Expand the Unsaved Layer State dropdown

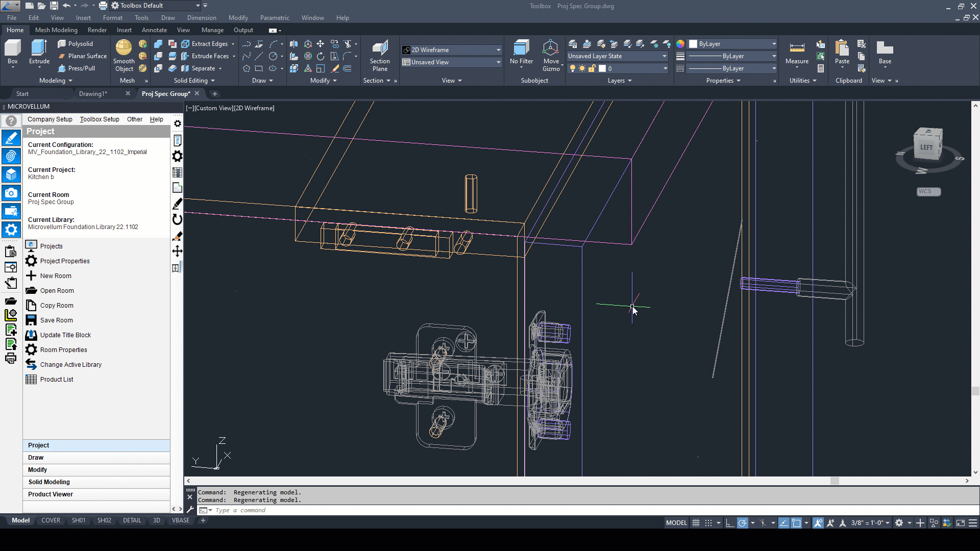pos(664,56)
